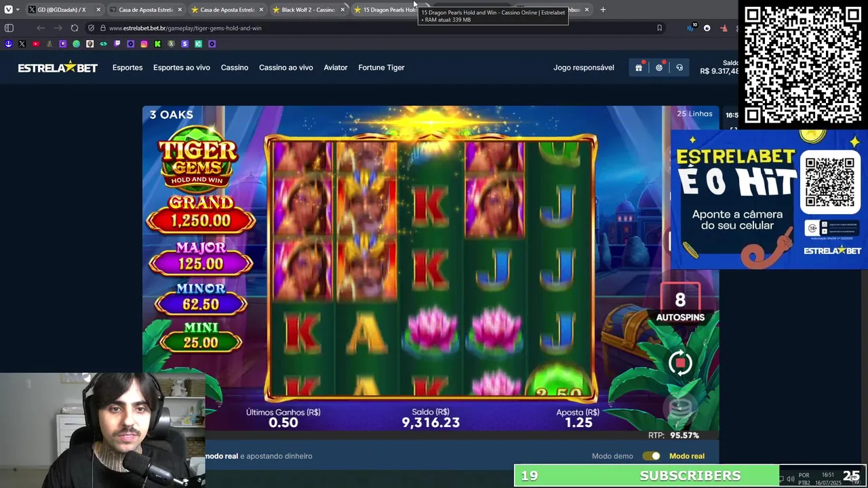This screenshot has height=488, width=868.
Task: Click the Modo demo label
Action: point(612,456)
